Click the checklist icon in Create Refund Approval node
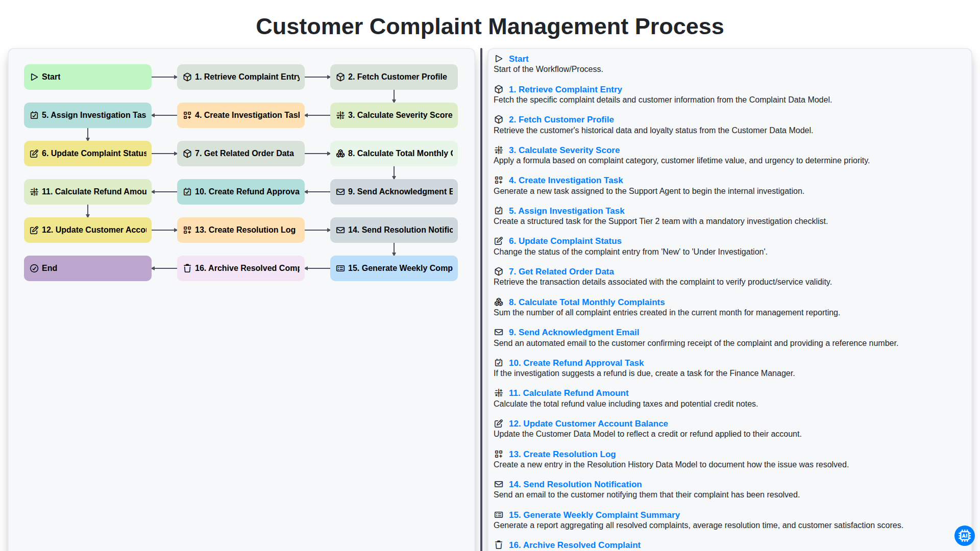The width and height of the screenshot is (980, 551). tap(187, 192)
